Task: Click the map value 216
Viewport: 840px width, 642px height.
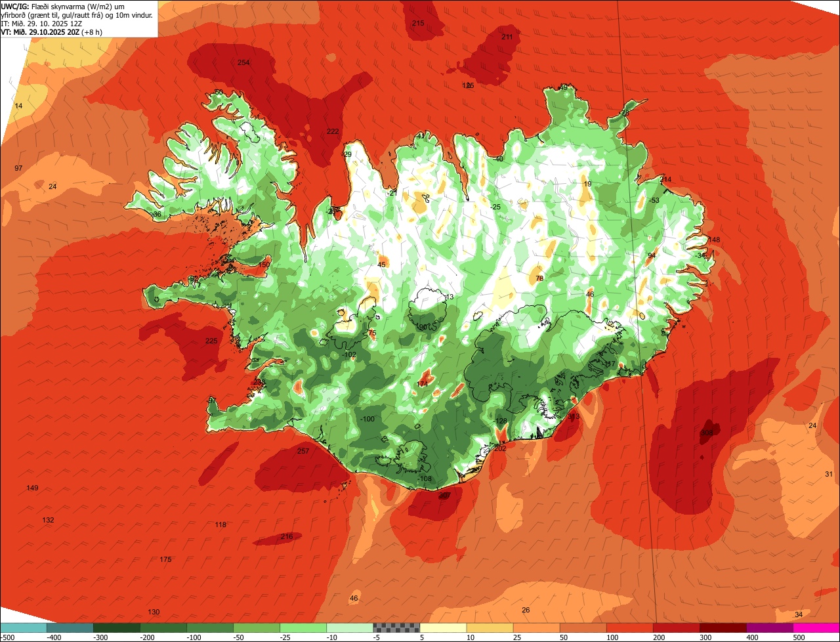Action: pyautogui.click(x=287, y=537)
